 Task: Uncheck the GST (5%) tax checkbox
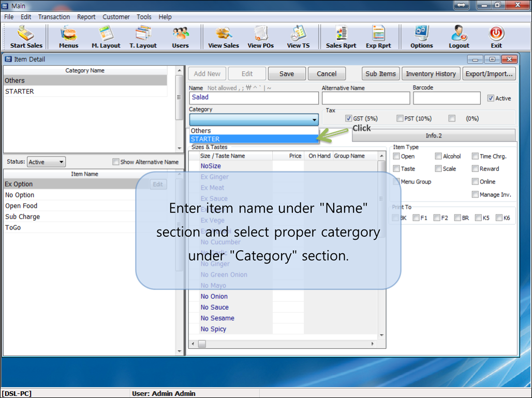(348, 118)
